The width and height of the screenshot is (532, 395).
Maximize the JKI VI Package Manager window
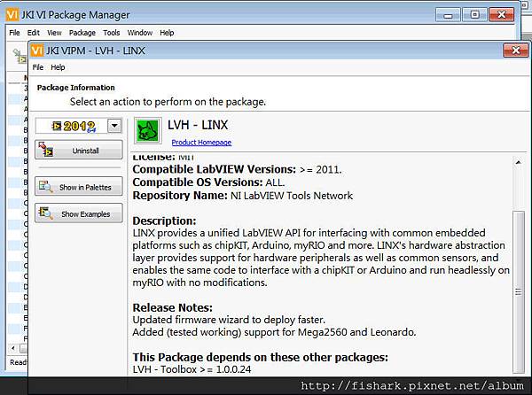474,14
